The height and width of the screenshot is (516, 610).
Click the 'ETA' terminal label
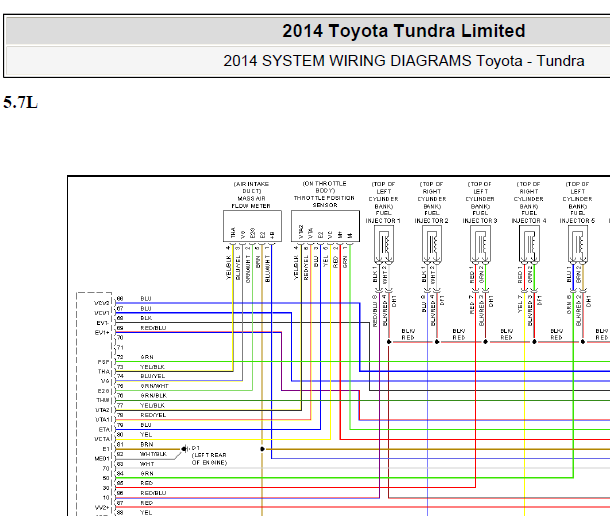click(104, 430)
